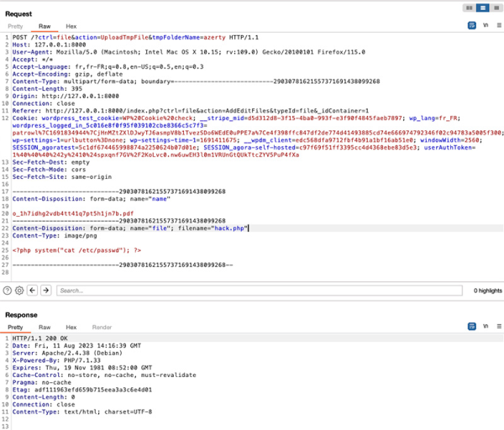Click the 'Request' panel heading

coord(18,13)
